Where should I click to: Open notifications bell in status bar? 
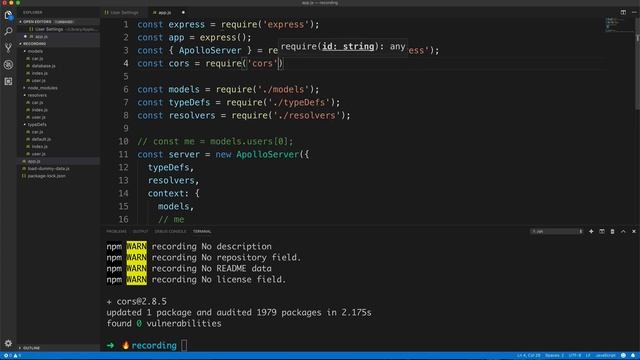633,356
